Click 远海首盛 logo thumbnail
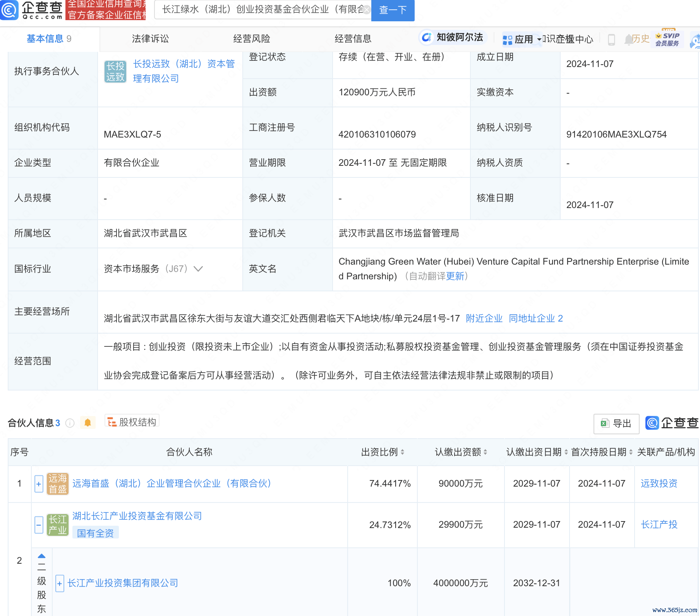This screenshot has width=700, height=616. [x=58, y=484]
